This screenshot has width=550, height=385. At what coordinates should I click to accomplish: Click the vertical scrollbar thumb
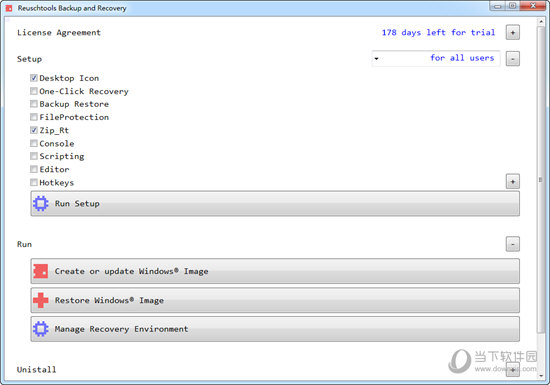click(x=540, y=180)
